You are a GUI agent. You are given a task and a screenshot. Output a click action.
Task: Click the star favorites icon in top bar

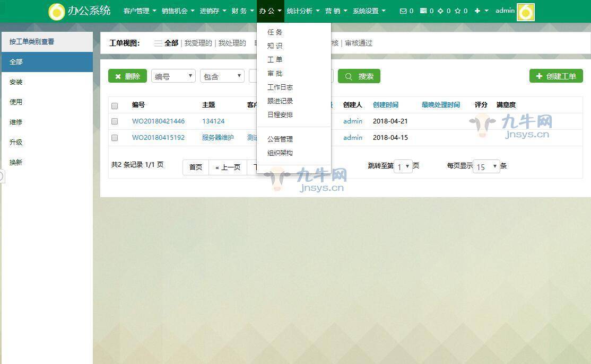(458, 11)
